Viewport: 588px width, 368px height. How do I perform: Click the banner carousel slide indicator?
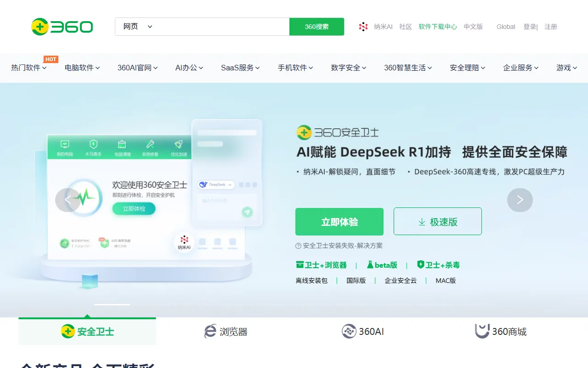pos(112,305)
